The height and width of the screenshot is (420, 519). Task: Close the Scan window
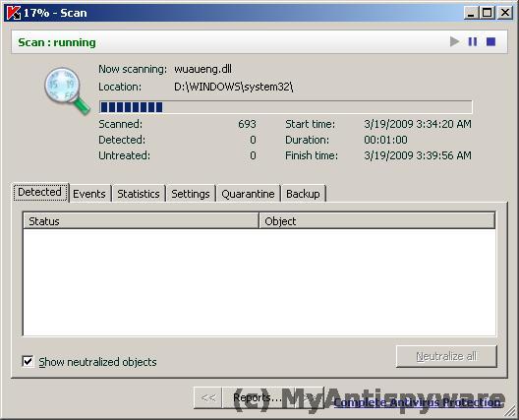click(x=505, y=13)
